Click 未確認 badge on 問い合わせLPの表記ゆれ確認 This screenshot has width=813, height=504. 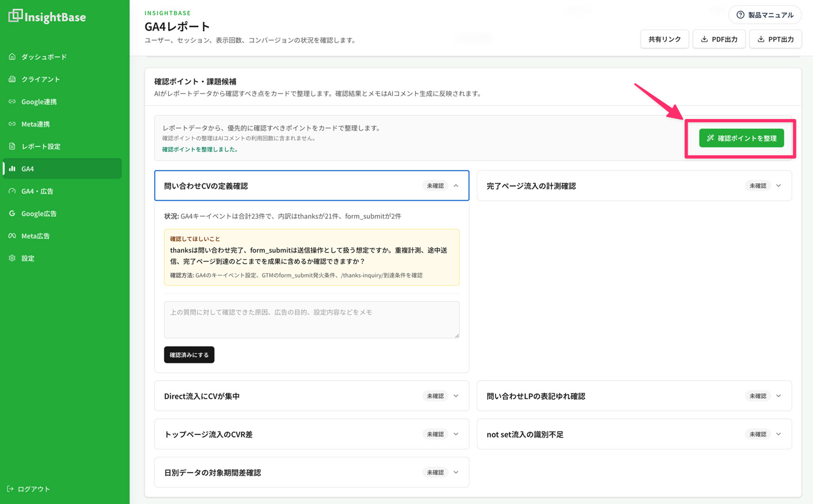tap(758, 396)
